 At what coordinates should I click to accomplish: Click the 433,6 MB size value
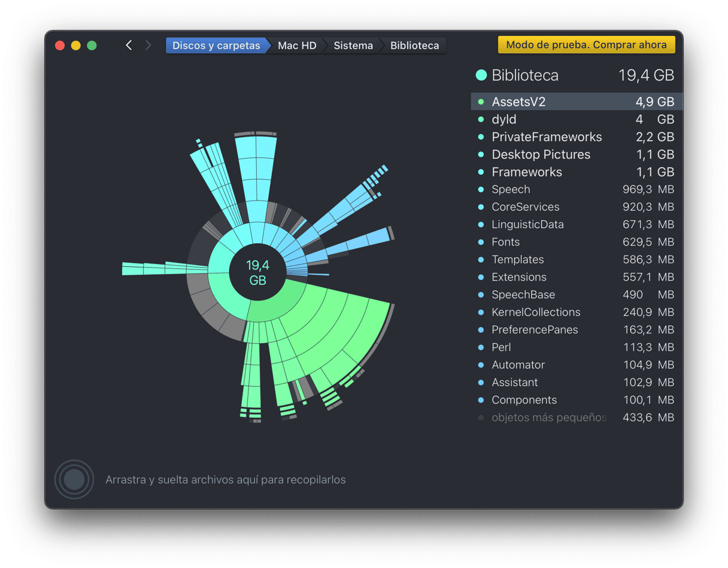648,418
